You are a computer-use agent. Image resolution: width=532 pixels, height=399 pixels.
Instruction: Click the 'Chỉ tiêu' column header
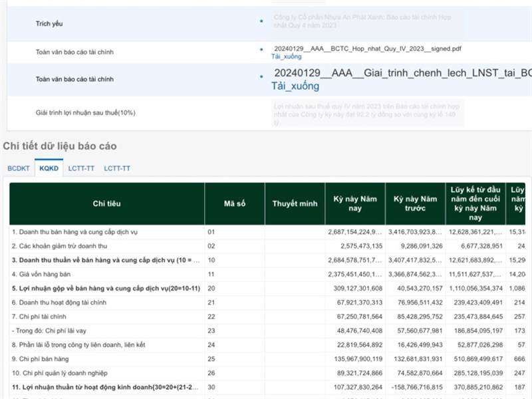click(x=107, y=203)
